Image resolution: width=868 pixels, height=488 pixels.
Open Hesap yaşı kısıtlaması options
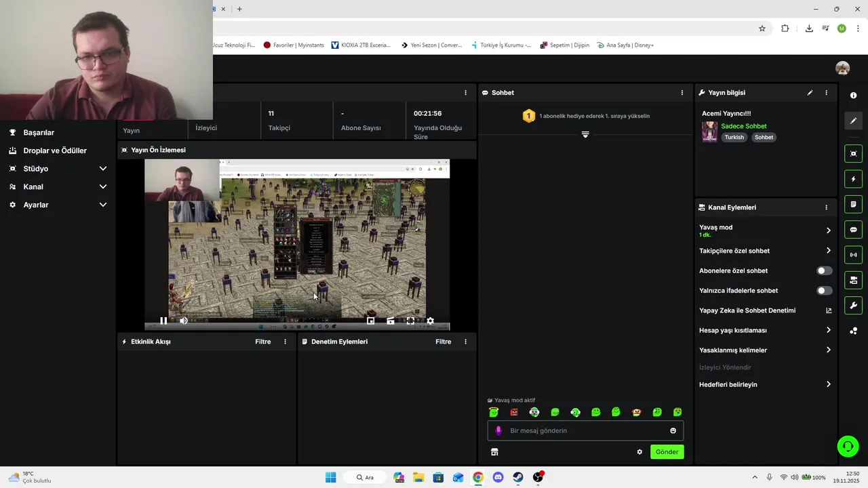[x=828, y=330]
